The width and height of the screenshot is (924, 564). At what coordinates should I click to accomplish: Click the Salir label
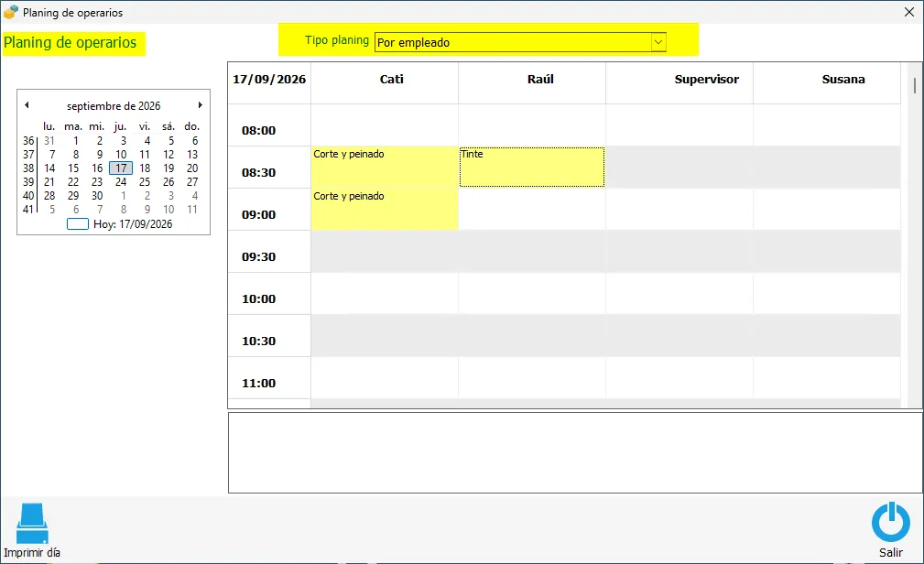point(890,553)
